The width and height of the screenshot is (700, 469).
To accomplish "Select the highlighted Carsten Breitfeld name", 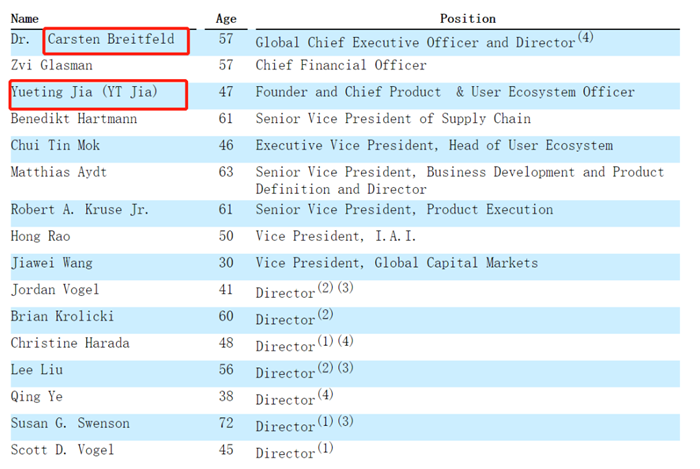I will coord(117,41).
